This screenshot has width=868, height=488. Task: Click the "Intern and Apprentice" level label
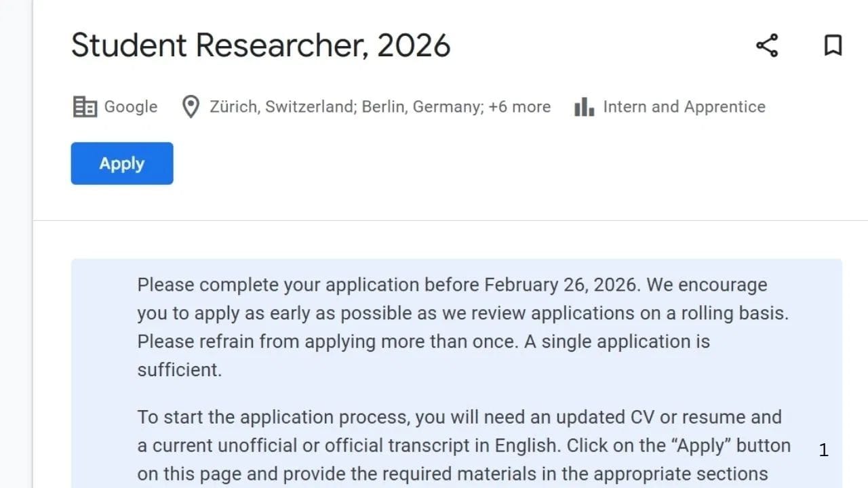[x=684, y=107]
